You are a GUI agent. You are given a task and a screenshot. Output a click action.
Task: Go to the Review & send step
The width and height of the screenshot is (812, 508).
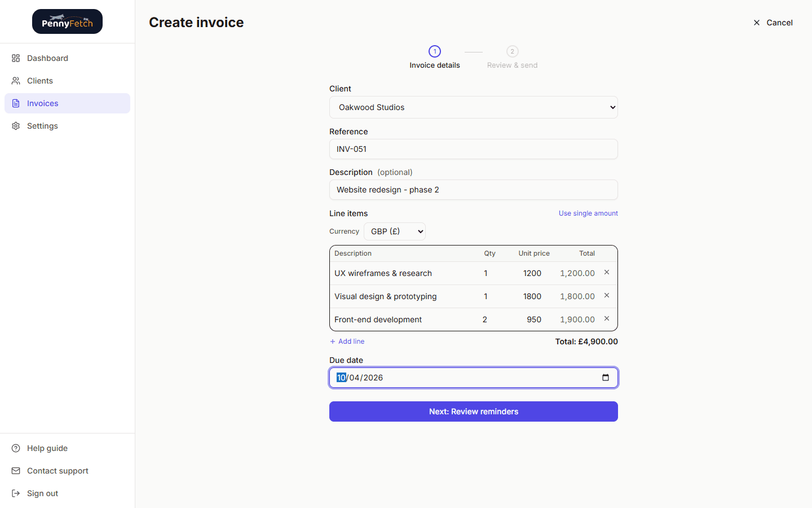(512, 58)
